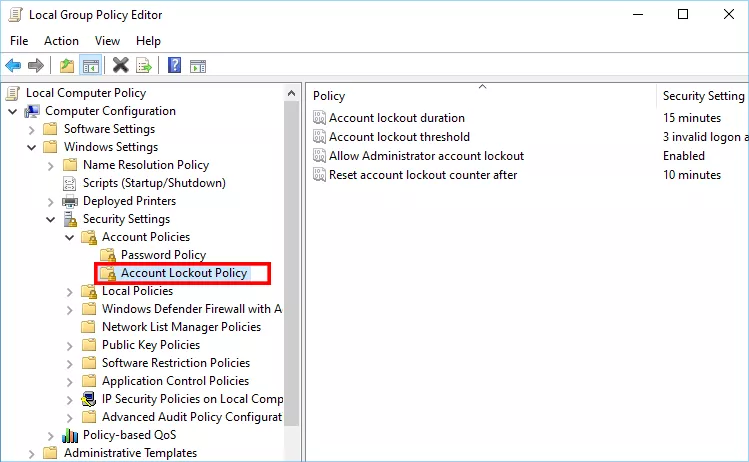The width and height of the screenshot is (749, 462).
Task: Select the Account lockout duration policy
Action: click(396, 118)
